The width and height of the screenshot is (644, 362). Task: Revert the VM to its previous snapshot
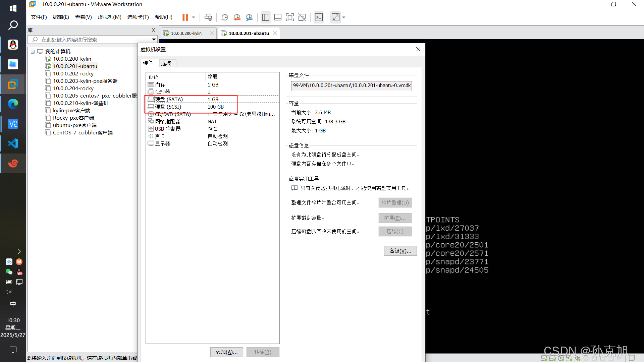(237, 17)
